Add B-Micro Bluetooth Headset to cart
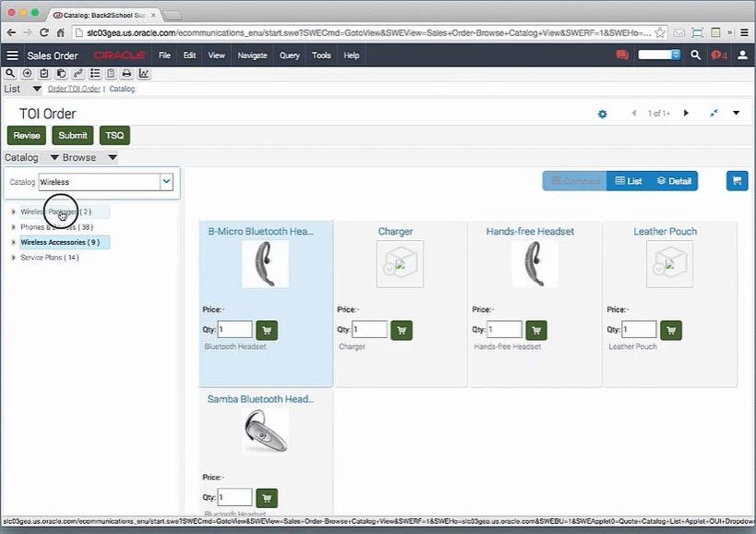Image resolution: width=756 pixels, height=534 pixels. click(x=267, y=330)
